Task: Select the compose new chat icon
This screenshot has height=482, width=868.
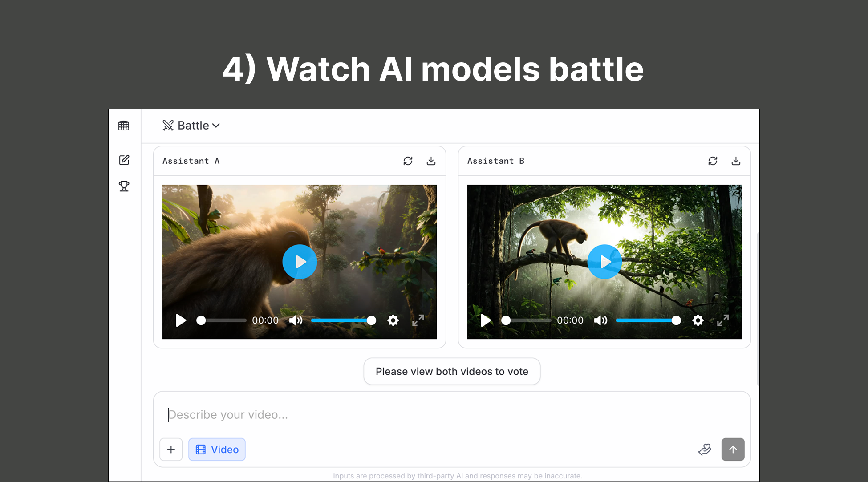Action: coord(124,160)
